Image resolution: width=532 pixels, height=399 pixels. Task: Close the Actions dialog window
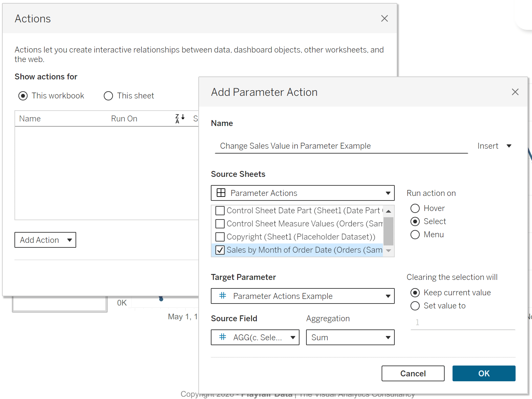(384, 18)
